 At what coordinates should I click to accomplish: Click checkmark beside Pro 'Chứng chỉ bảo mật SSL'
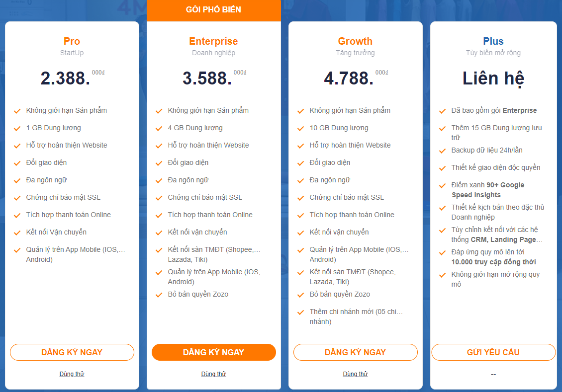17,198
